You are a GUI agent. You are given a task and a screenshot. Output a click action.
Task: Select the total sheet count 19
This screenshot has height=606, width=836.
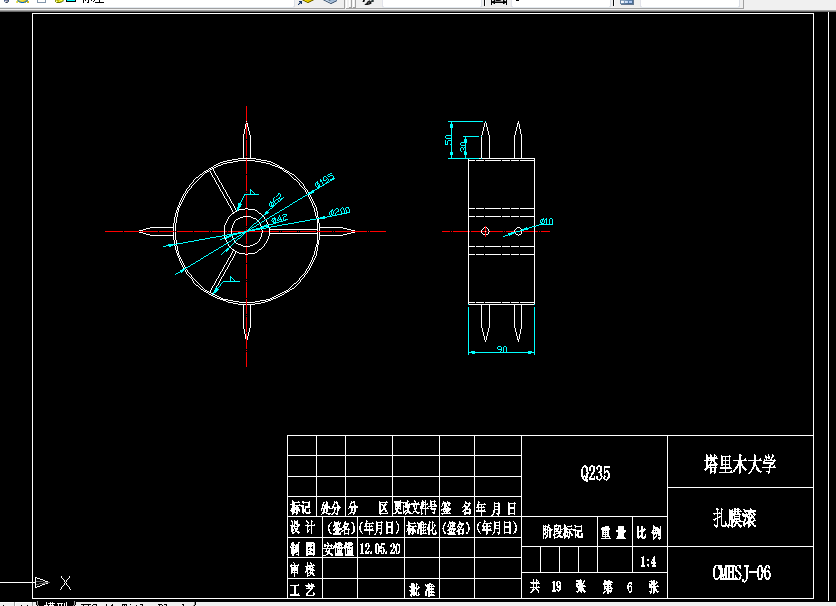coord(556,587)
